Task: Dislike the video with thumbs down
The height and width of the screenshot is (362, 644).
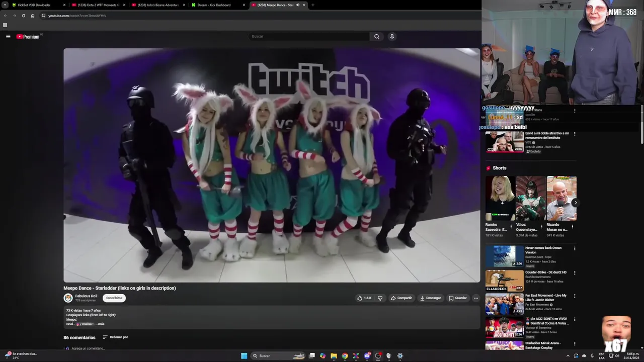Action: (x=380, y=298)
